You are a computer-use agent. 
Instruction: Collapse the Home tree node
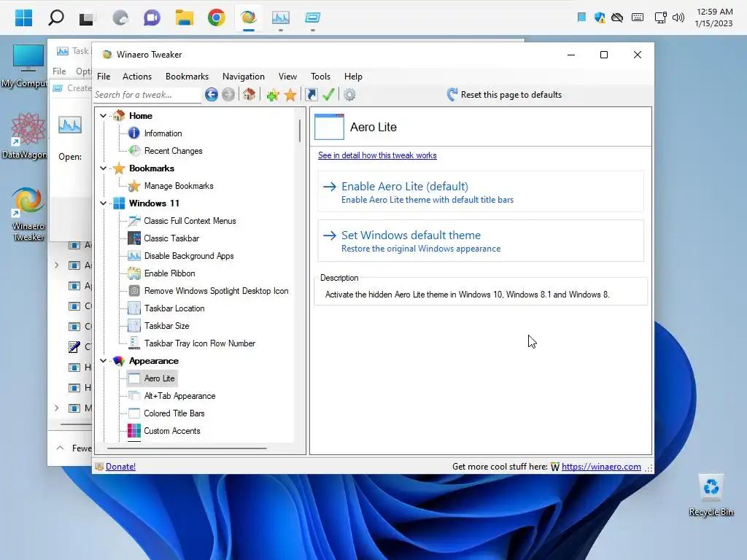pos(104,116)
